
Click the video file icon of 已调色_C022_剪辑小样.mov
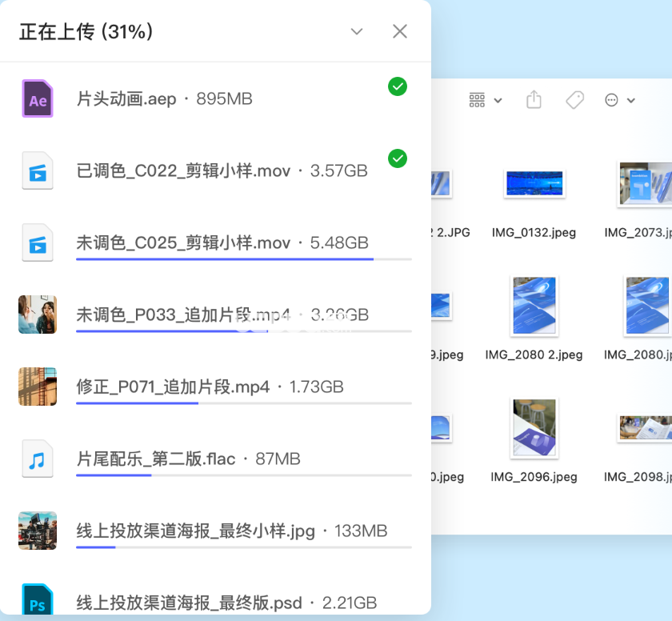pyautogui.click(x=38, y=170)
